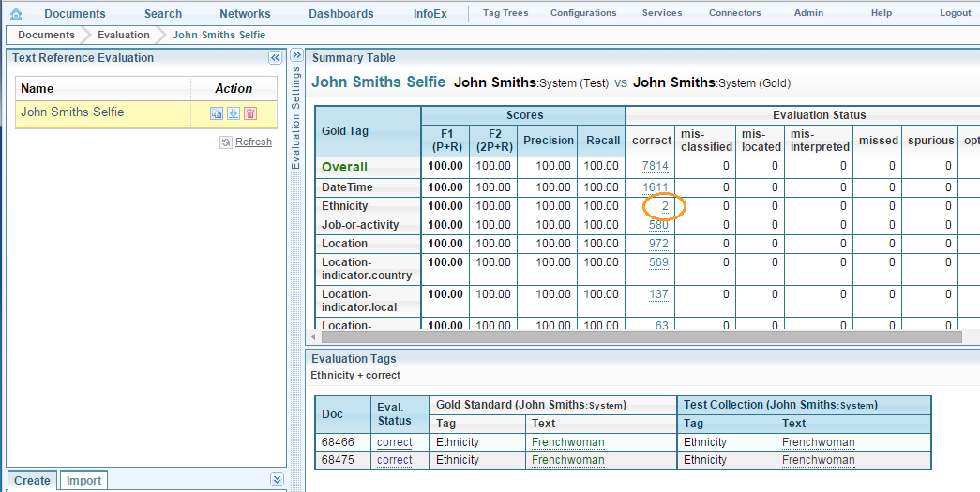Delete the John Smiths Selfie evaluation
This screenshot has width=980, height=492.
tap(250, 113)
